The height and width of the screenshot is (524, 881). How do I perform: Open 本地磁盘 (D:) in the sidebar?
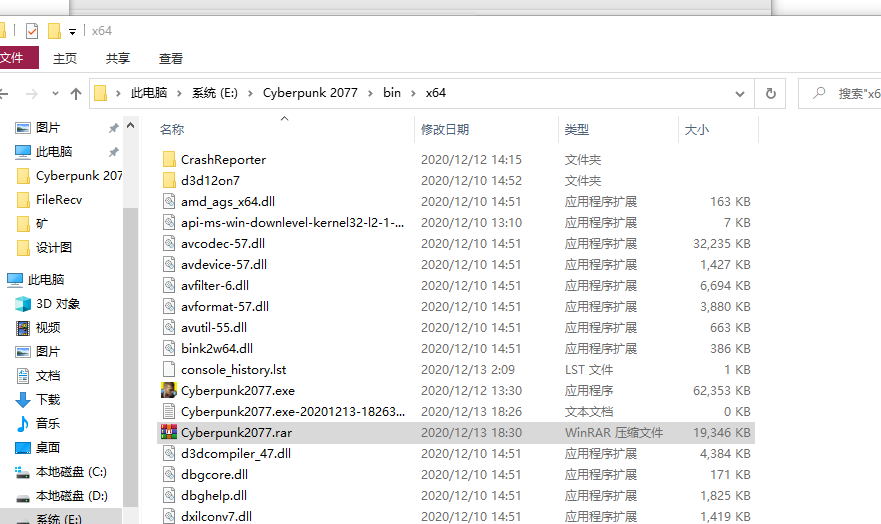pos(72,496)
